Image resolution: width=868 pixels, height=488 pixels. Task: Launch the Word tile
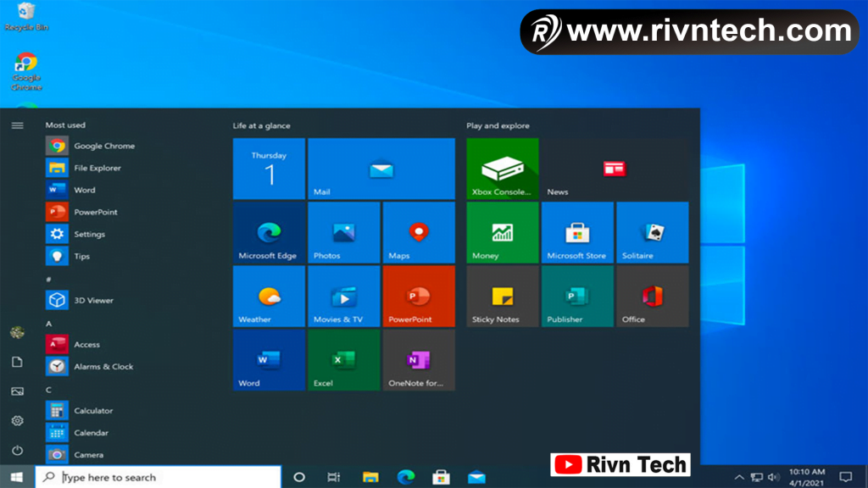[x=269, y=359]
